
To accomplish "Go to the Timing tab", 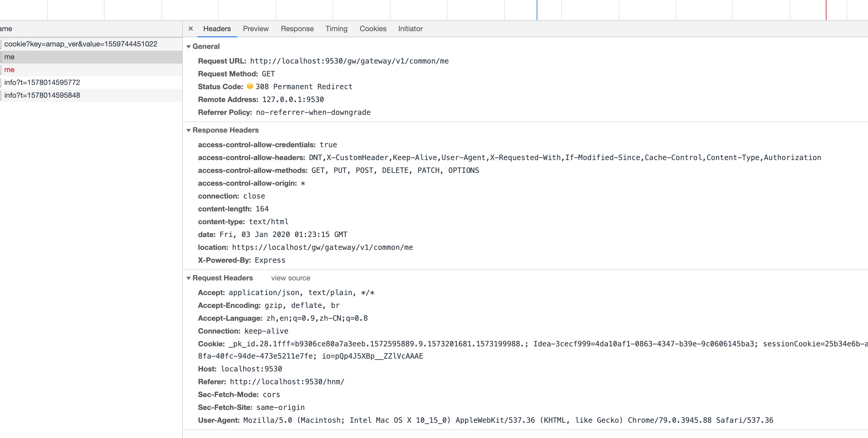I will click(x=336, y=29).
